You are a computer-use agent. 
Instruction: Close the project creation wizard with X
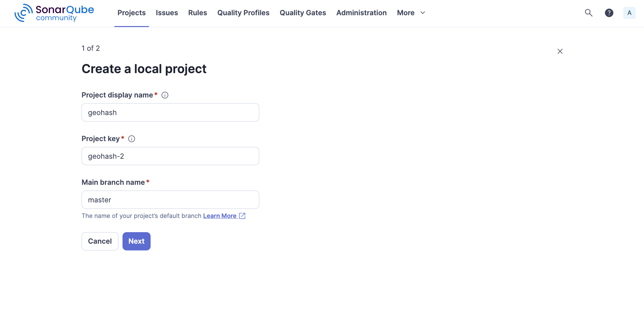pos(560,51)
